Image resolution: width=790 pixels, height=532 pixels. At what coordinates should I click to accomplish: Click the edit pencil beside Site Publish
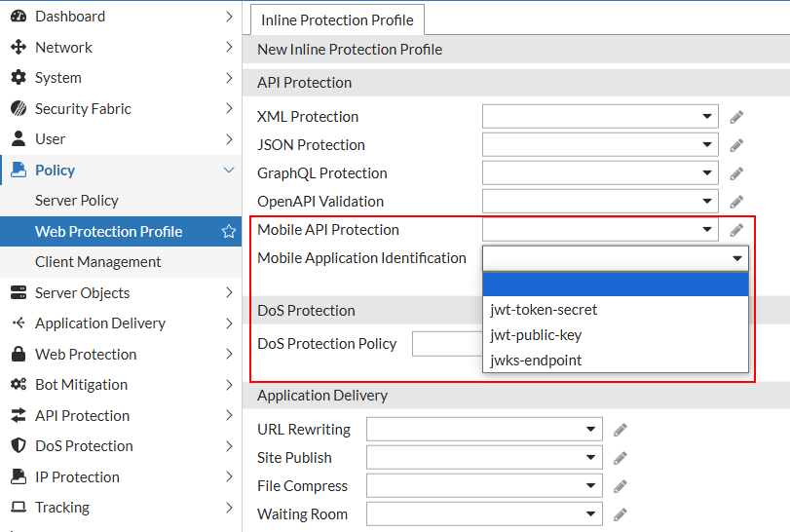pyautogui.click(x=621, y=458)
